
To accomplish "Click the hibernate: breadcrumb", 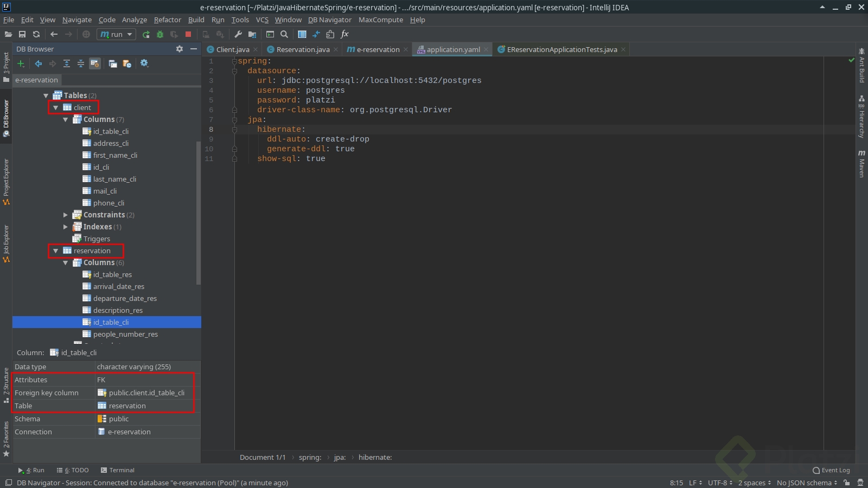I will pos(375,457).
